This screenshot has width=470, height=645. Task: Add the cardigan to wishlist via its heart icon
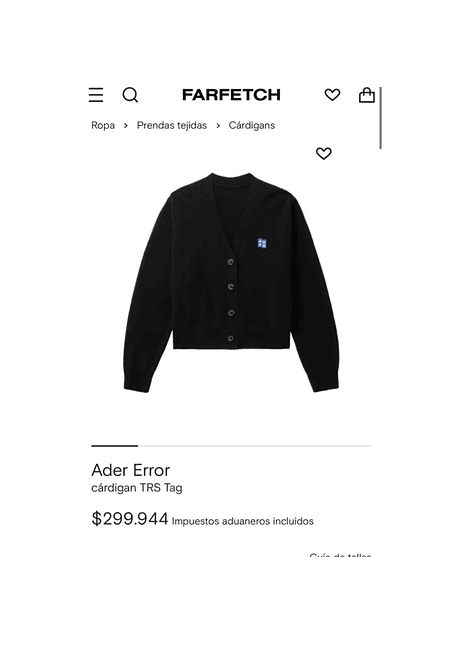[x=324, y=153]
